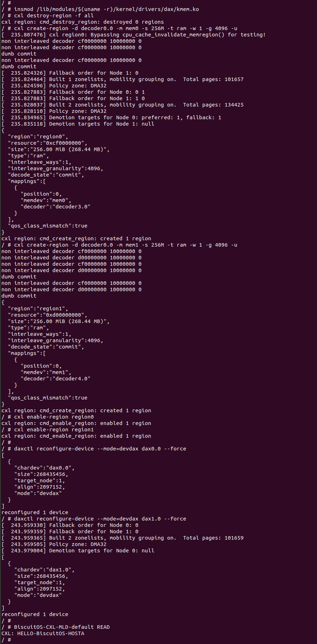The width and height of the screenshot is (317, 644).
Task: Click the "HELLO-BiscuitOS-HOSTA" output text
Action: tap(51, 633)
